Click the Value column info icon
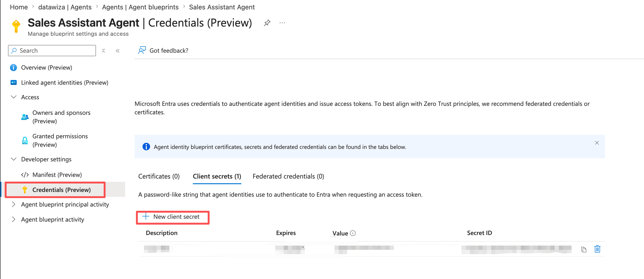 (x=353, y=233)
